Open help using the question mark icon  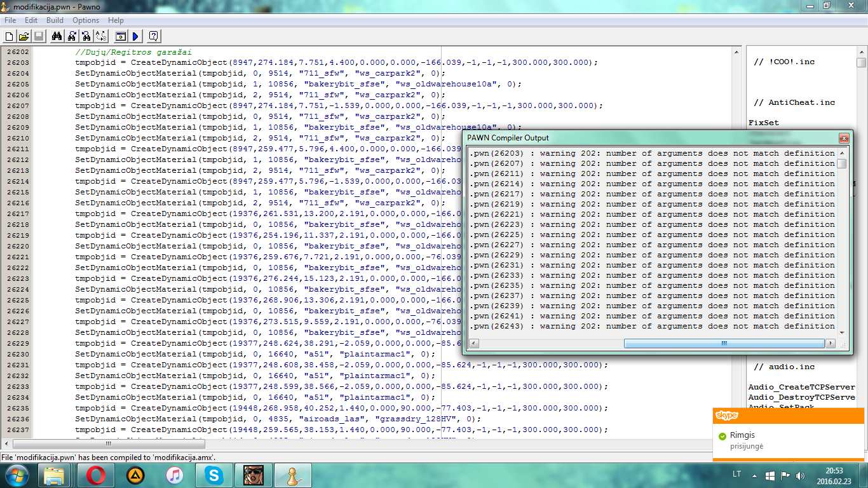point(153,36)
